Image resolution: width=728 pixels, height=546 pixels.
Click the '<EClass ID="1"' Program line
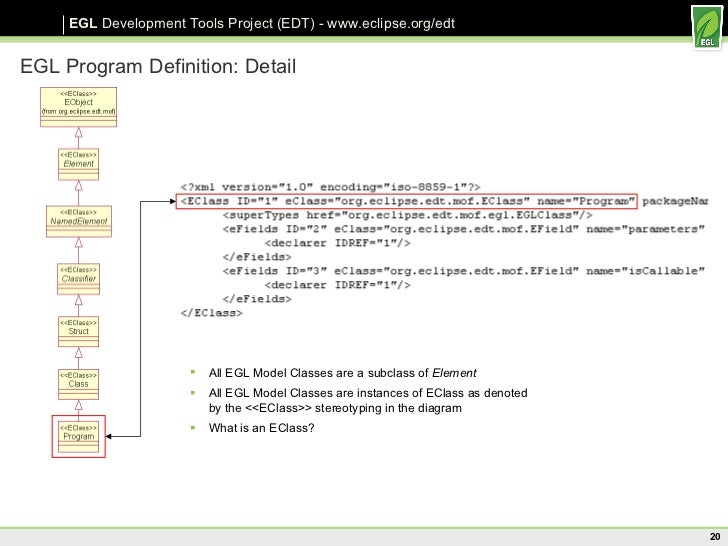407,202
